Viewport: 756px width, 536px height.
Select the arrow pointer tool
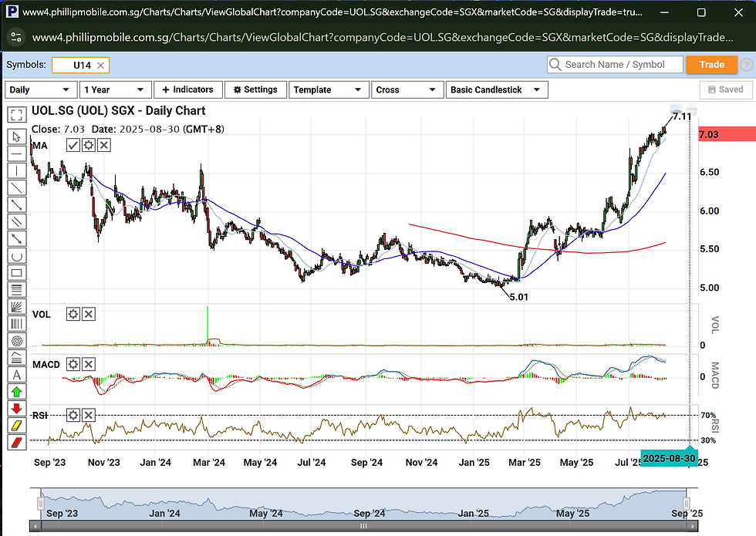[x=16, y=137]
